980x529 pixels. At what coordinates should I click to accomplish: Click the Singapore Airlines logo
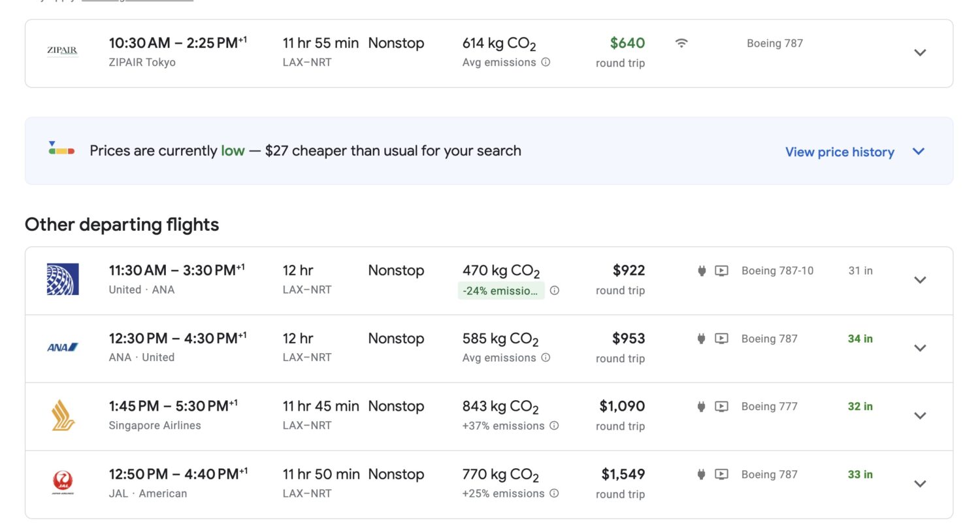tap(62, 415)
